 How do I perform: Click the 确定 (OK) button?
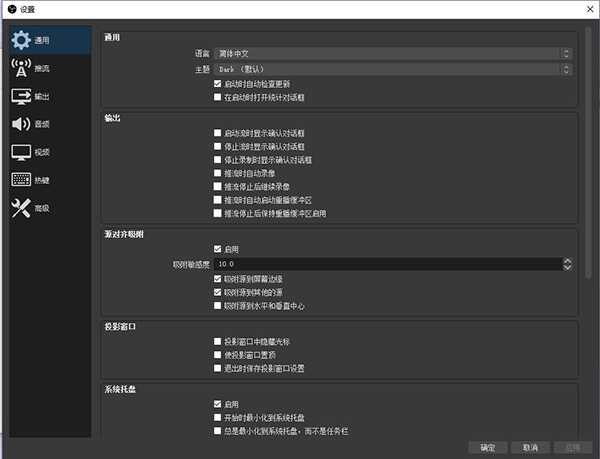point(487,447)
